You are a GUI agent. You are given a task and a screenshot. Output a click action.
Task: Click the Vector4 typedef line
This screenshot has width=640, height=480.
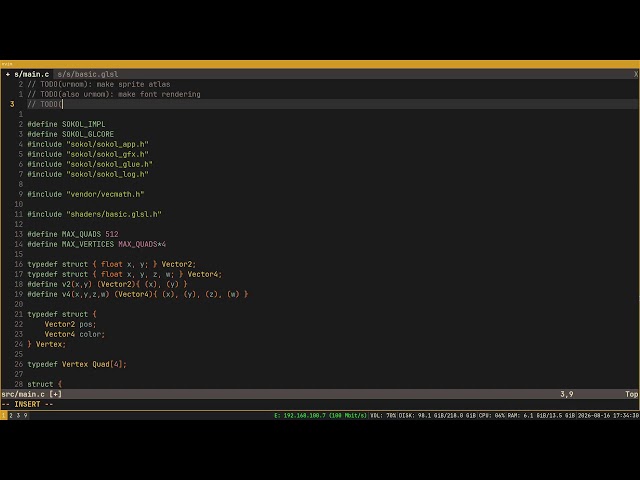point(124,274)
